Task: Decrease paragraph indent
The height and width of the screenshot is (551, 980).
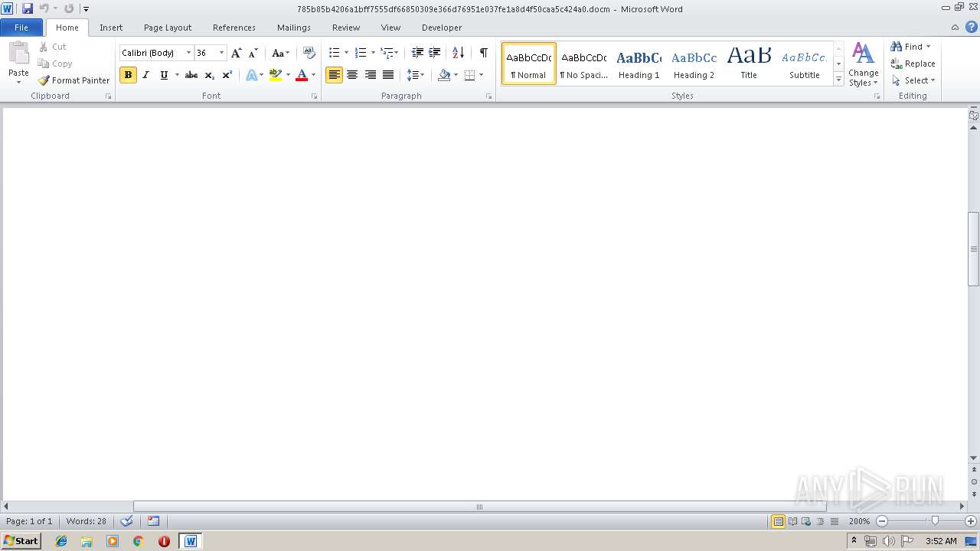Action: click(417, 53)
